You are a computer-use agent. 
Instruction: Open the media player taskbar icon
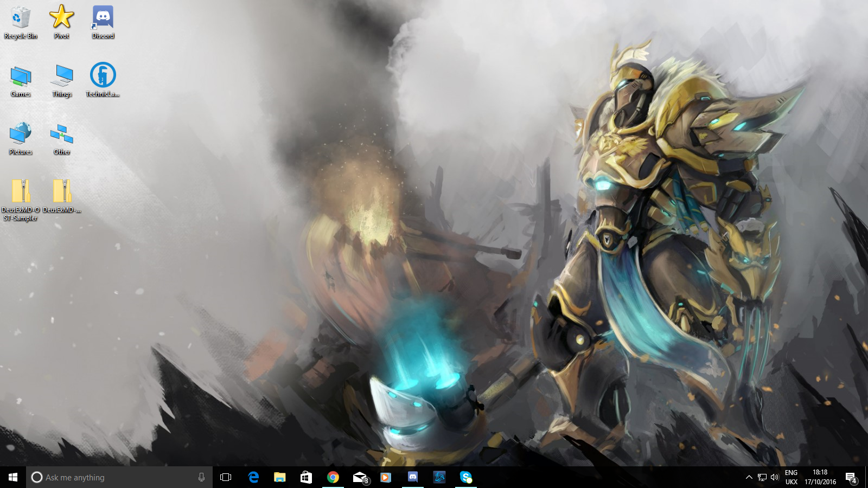386,477
